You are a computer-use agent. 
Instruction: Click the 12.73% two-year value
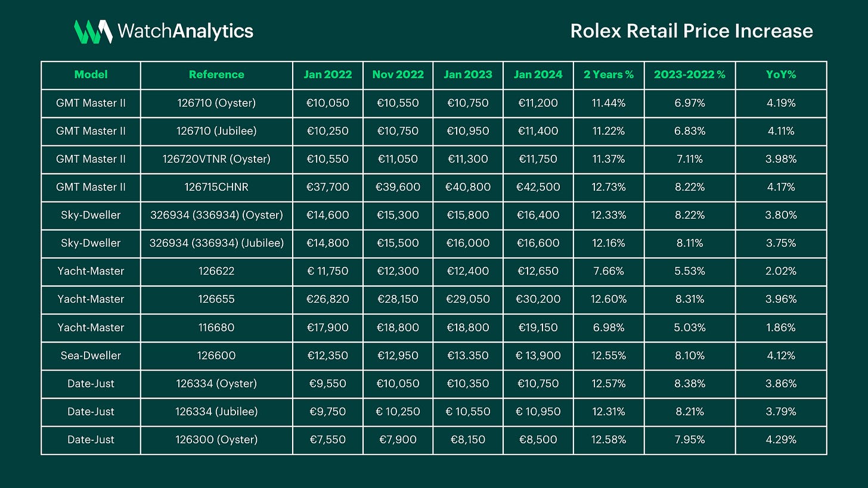click(x=609, y=187)
